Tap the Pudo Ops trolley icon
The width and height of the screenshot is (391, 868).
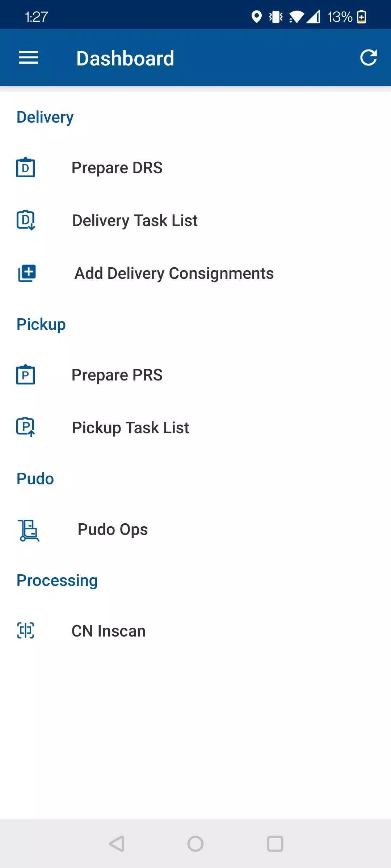[28, 530]
